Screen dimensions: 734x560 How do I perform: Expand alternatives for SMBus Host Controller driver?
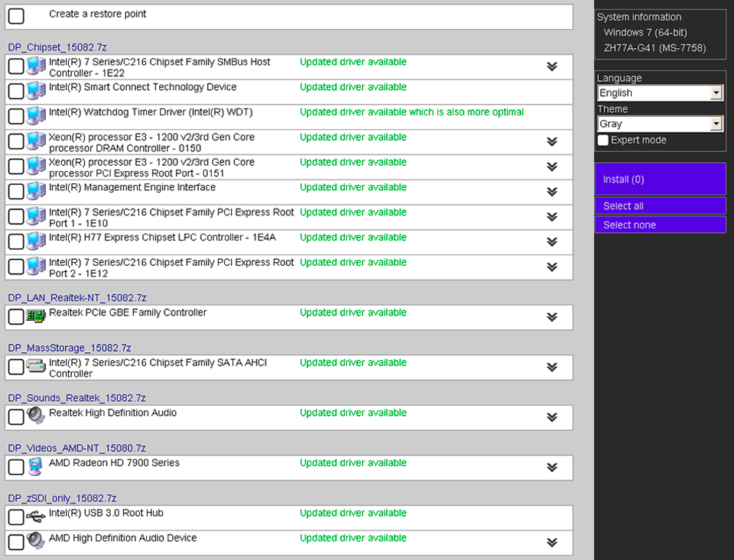(552, 66)
